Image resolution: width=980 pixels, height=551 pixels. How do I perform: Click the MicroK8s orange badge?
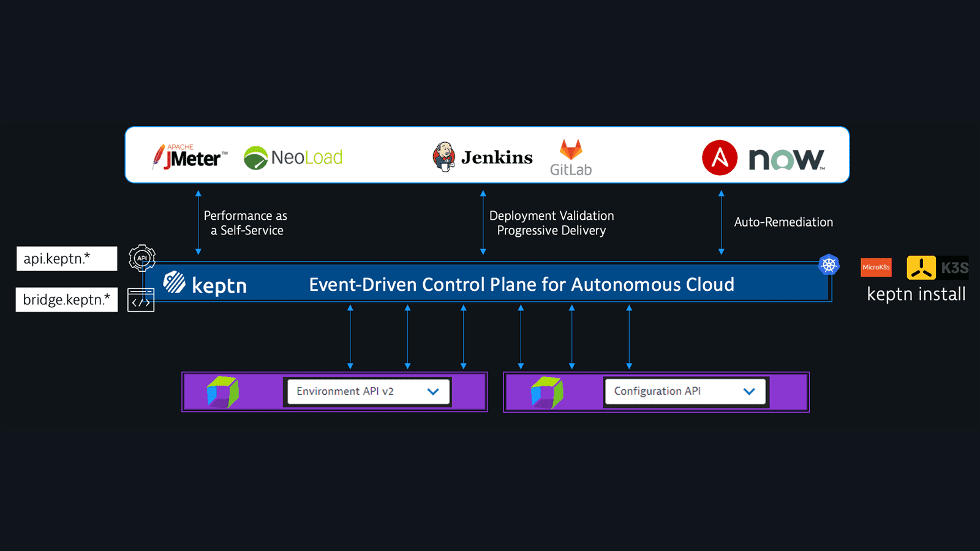[876, 268]
